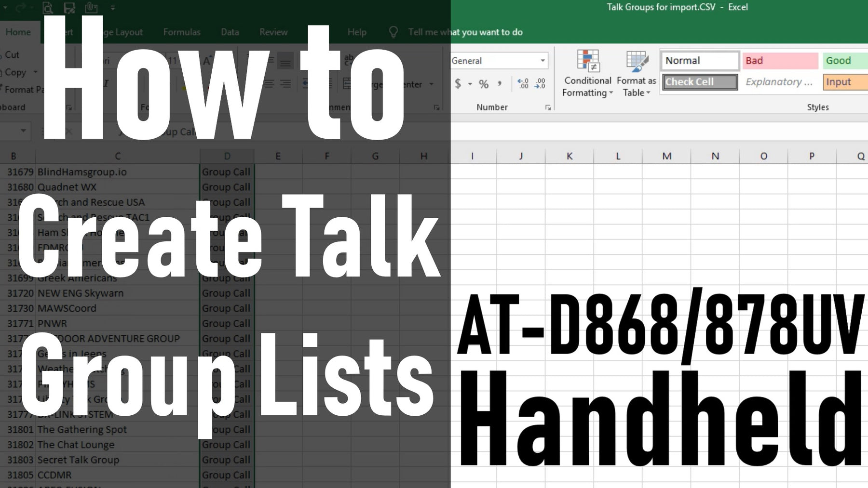Screen dimensions: 868x488
Task: Select column P header
Action: pos(812,156)
